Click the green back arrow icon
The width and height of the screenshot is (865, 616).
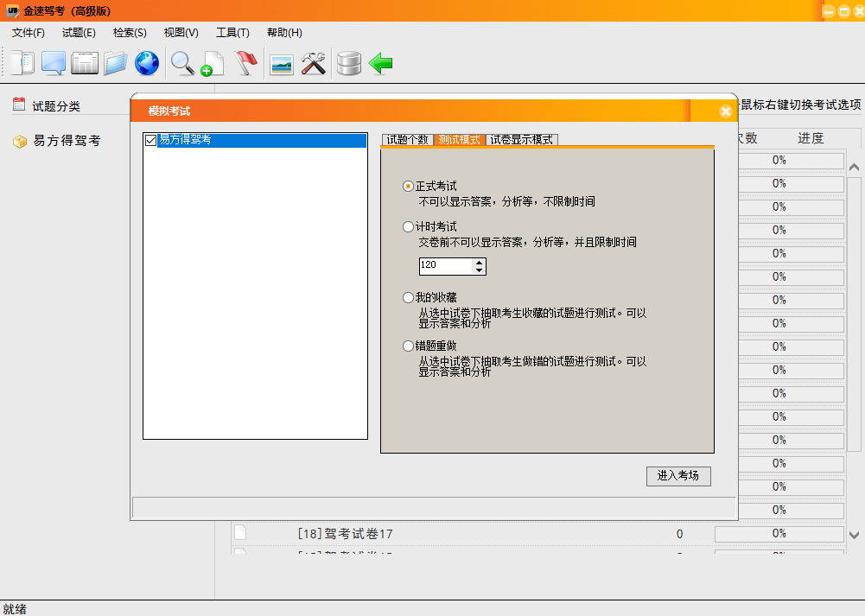(x=380, y=63)
